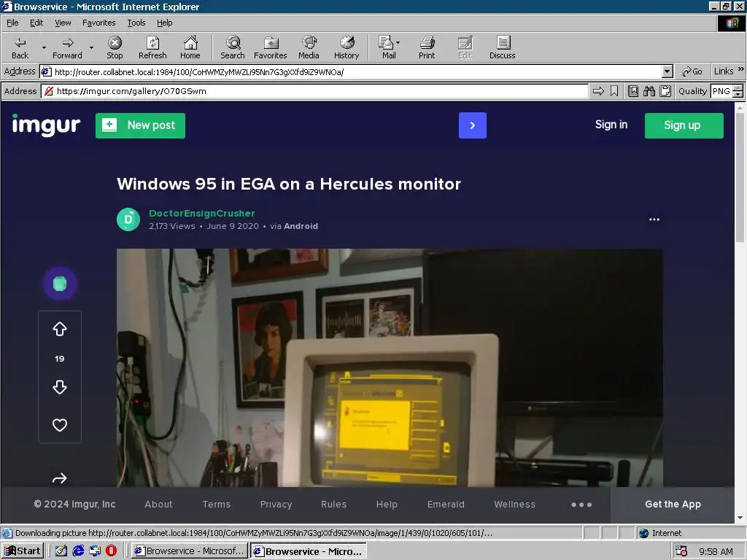This screenshot has height=560, width=747.
Task: Click the Back toolbar button
Action: coord(20,47)
